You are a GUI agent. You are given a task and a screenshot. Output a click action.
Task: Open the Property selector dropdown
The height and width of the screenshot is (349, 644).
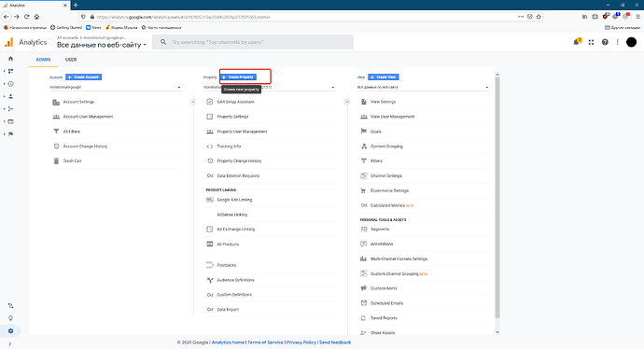point(270,87)
